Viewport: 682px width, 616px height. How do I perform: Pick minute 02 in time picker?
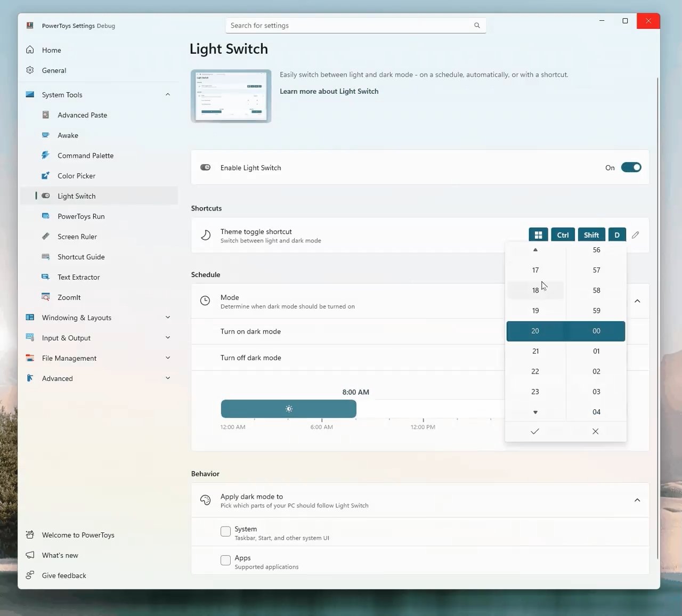[x=596, y=371]
